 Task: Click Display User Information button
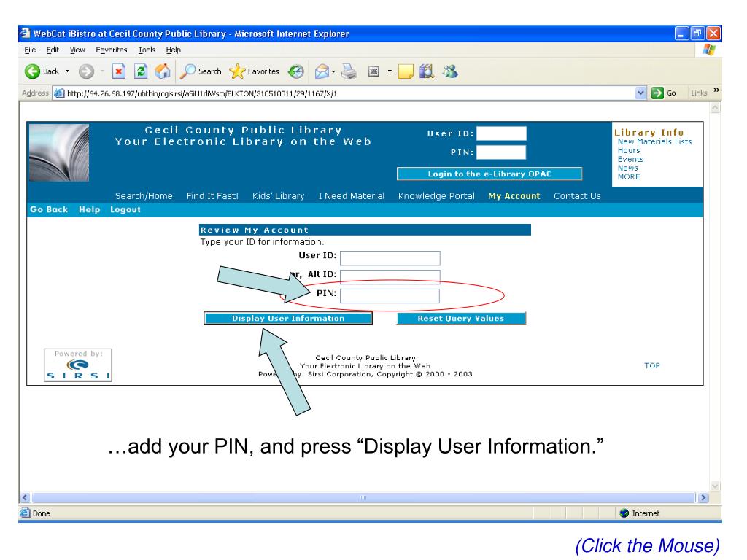pyautogui.click(x=288, y=318)
